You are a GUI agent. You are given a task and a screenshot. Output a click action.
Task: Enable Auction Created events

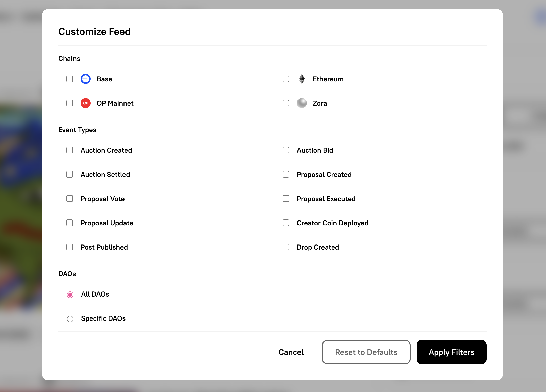(x=70, y=150)
